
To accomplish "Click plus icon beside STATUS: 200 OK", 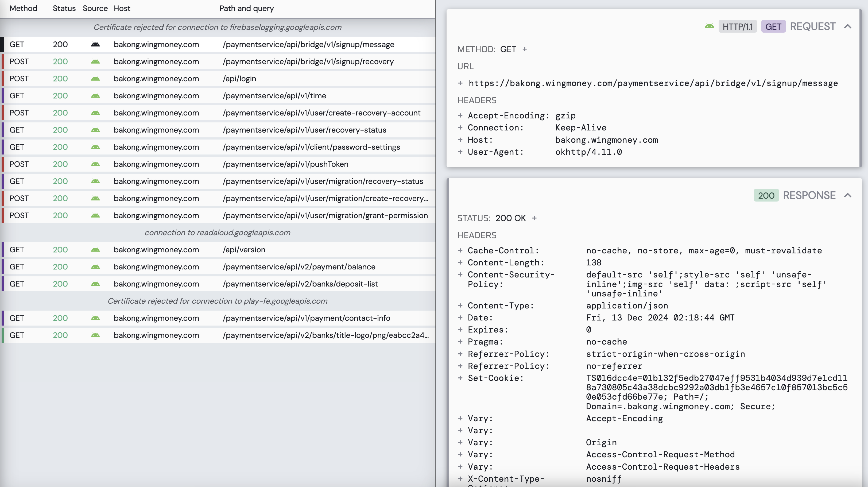I will [x=534, y=218].
